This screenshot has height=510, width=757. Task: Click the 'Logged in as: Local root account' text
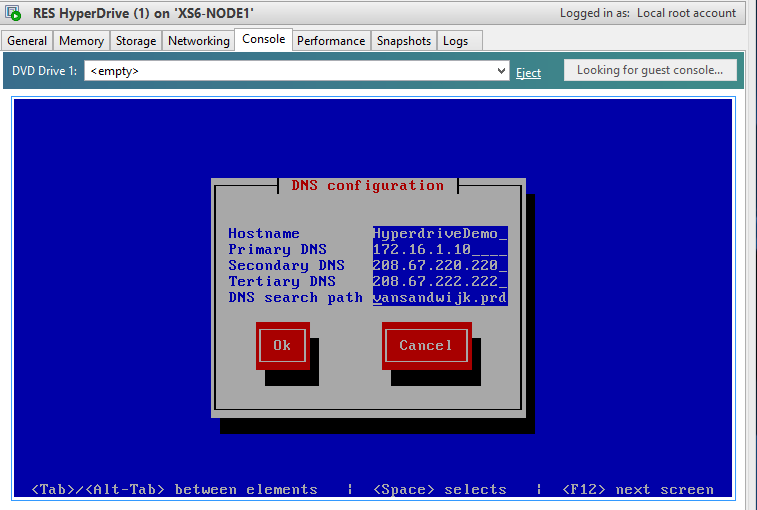[x=648, y=13]
